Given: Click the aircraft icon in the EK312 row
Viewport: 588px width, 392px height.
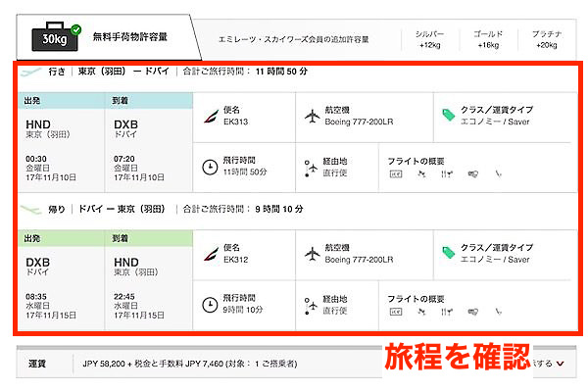Looking at the screenshot, I should [312, 254].
